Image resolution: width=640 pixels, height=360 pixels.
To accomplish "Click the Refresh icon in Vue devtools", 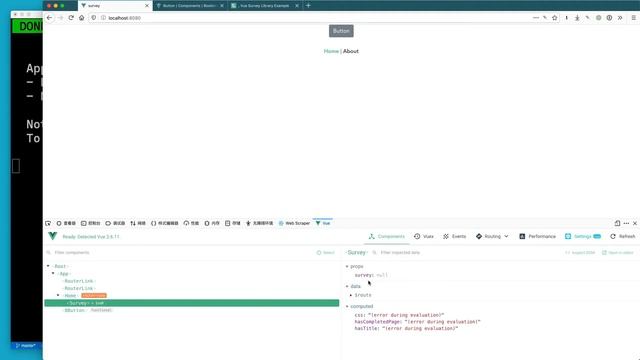I will [x=613, y=236].
